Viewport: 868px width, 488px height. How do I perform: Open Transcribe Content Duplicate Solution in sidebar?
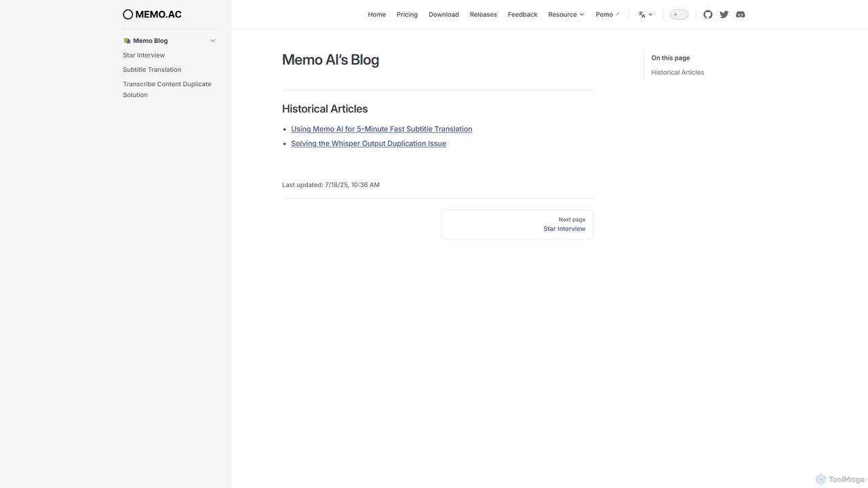pyautogui.click(x=167, y=89)
